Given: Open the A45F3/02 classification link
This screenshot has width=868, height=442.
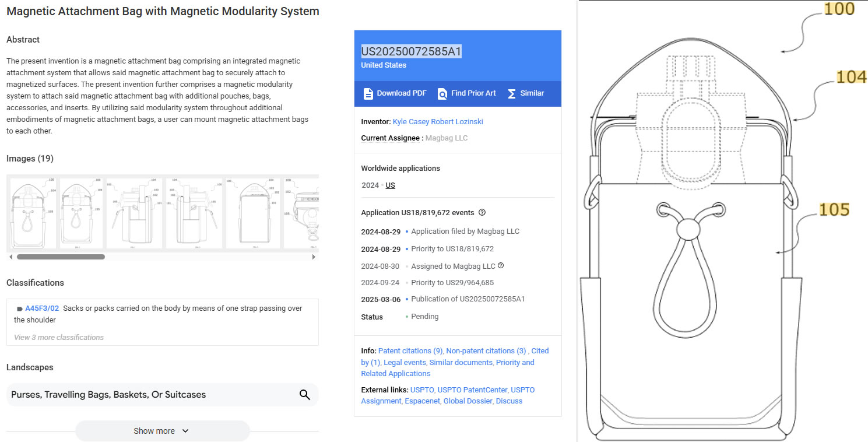Looking at the screenshot, I should tap(42, 308).
